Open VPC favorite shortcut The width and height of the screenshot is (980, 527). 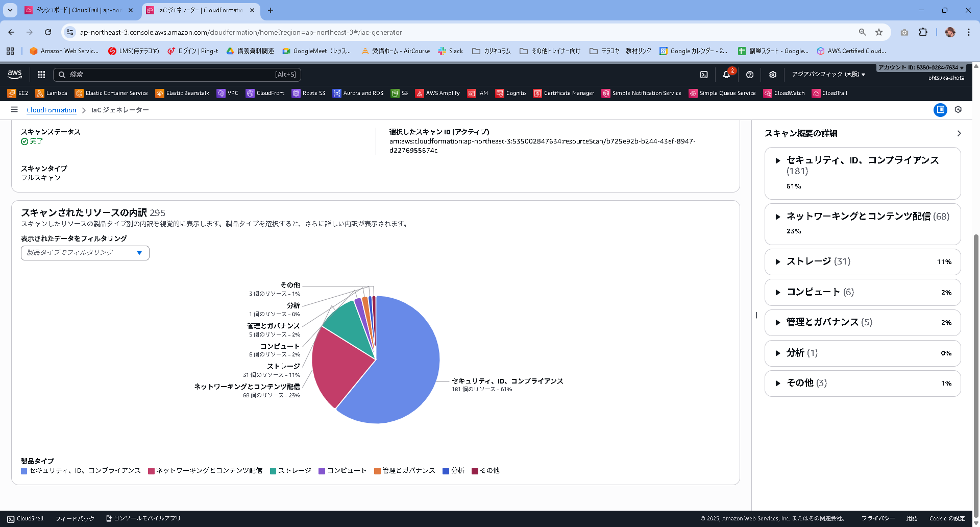coord(228,93)
